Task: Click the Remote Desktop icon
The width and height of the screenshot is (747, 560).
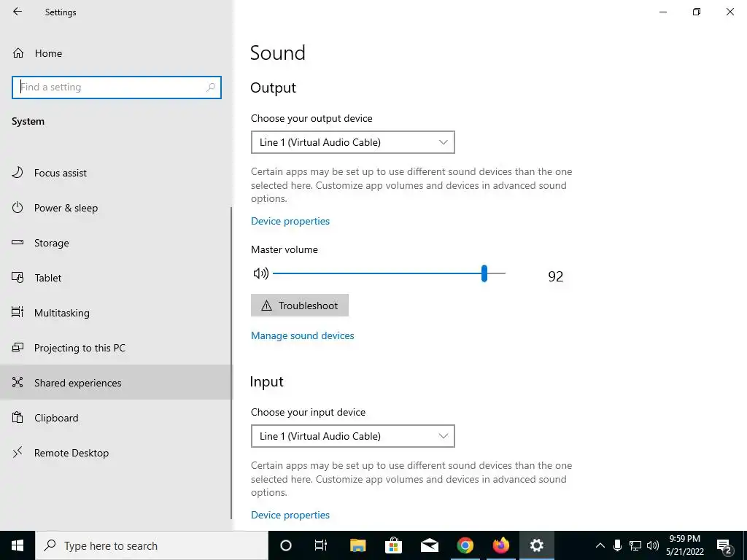Action: (18, 452)
